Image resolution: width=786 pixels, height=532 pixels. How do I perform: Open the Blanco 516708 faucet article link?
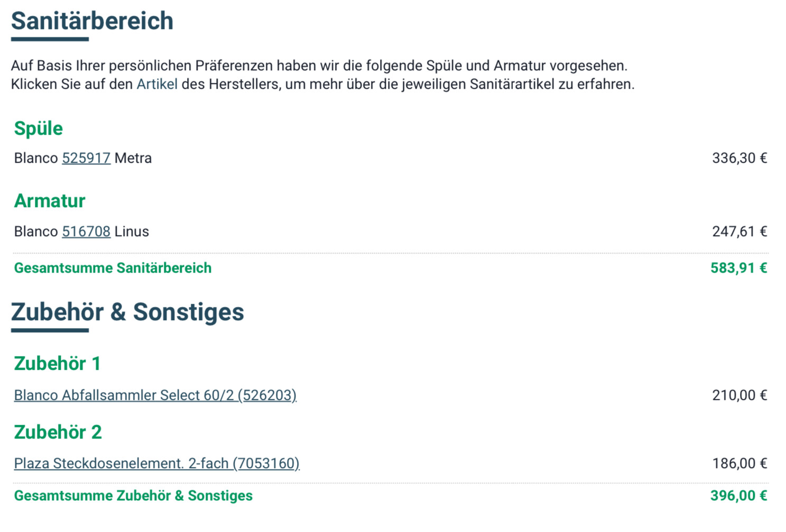pos(86,231)
